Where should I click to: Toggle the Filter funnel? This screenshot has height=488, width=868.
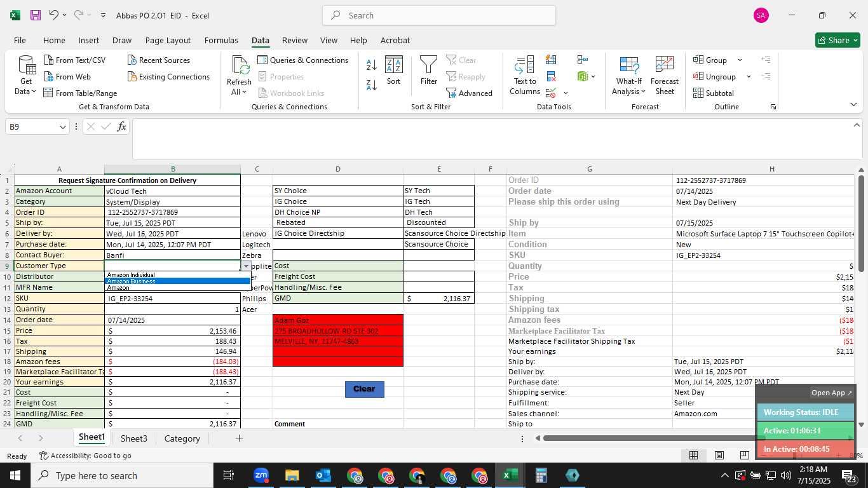point(429,70)
